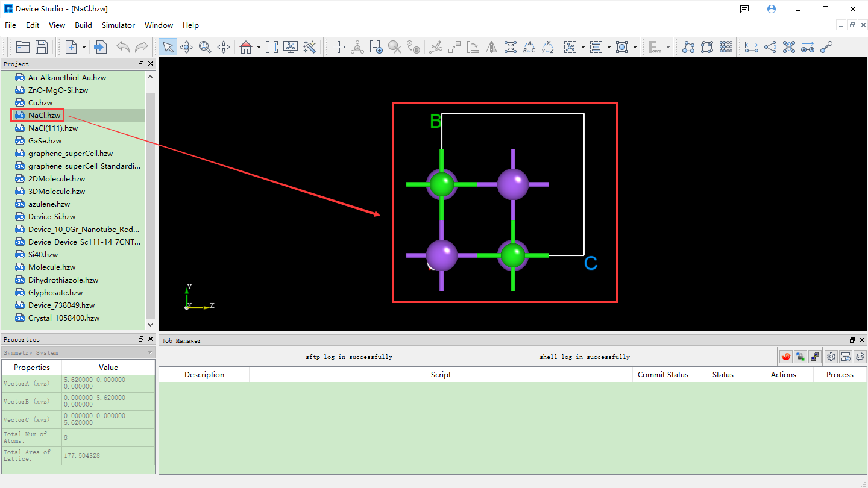The width and height of the screenshot is (868, 488).
Task: Click the Commit Status column header
Action: click(x=662, y=375)
